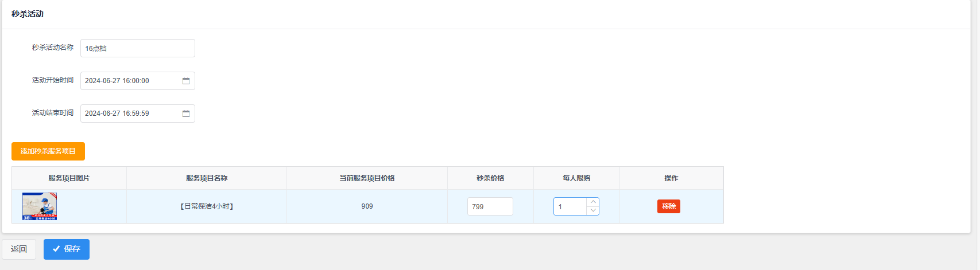Select the 【日常保洁4小时】 service name cell
This screenshot has height=270, width=980.
click(207, 206)
